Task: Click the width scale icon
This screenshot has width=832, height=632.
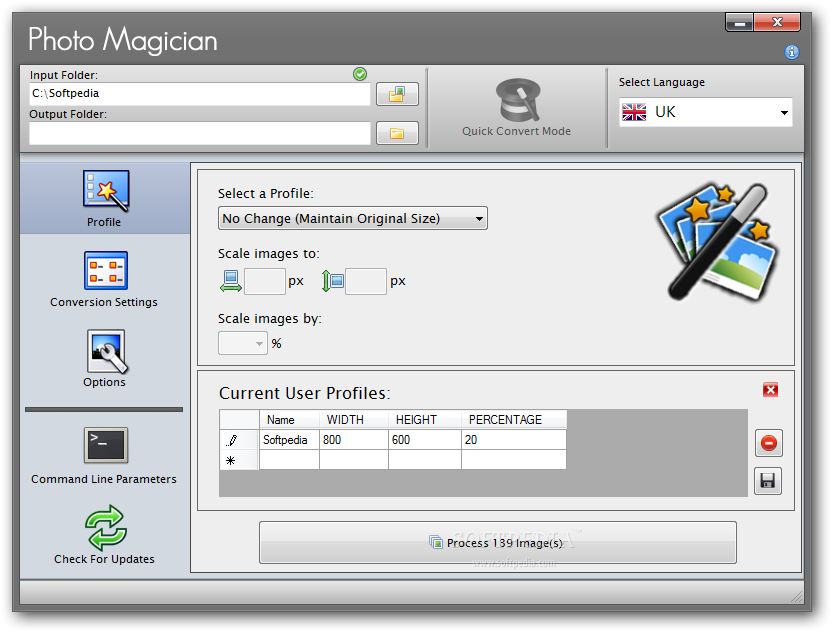Action: 231,281
